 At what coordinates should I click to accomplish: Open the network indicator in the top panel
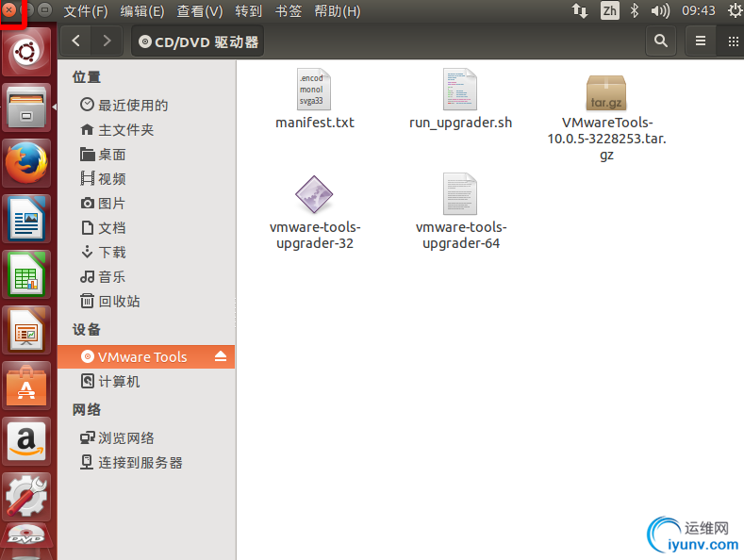point(579,10)
